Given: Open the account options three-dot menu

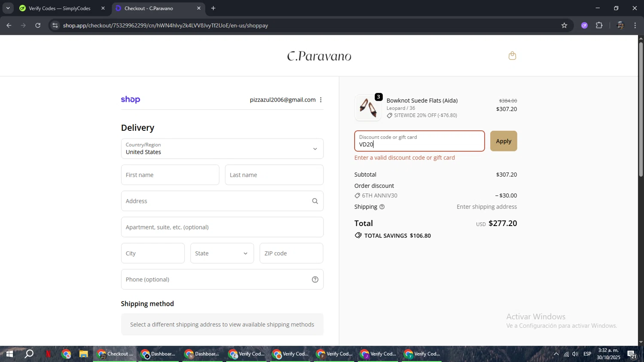Looking at the screenshot, I should (321, 100).
